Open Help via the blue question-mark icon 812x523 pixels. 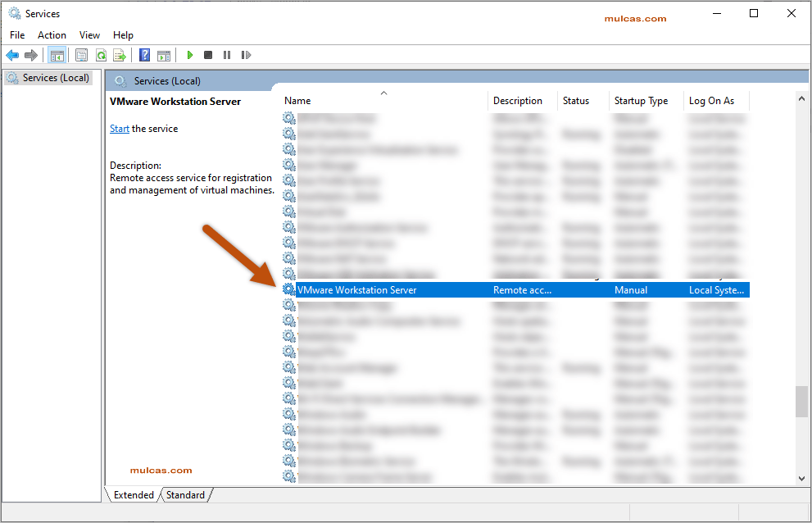(x=144, y=55)
